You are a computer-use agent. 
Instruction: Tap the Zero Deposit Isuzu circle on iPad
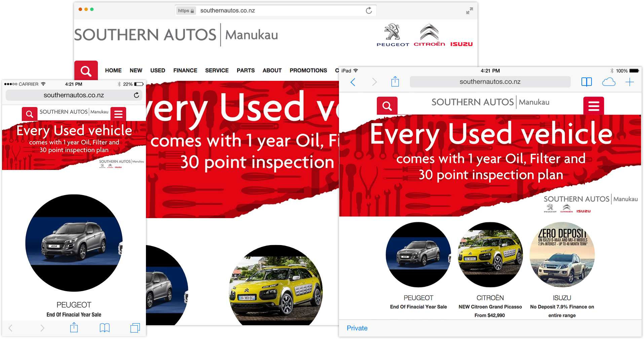coord(562,255)
